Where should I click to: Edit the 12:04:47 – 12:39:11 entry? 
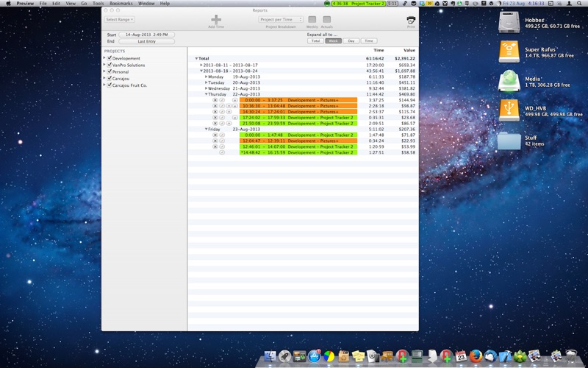point(222,141)
